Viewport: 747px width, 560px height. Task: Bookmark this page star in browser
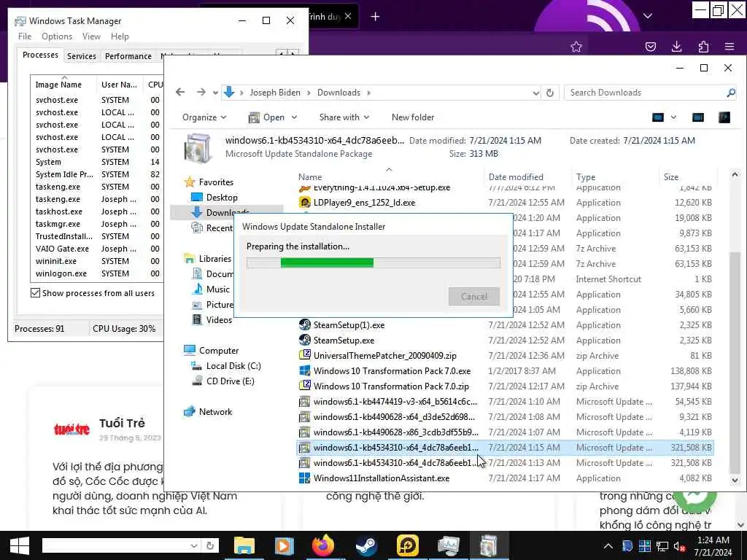[576, 47]
